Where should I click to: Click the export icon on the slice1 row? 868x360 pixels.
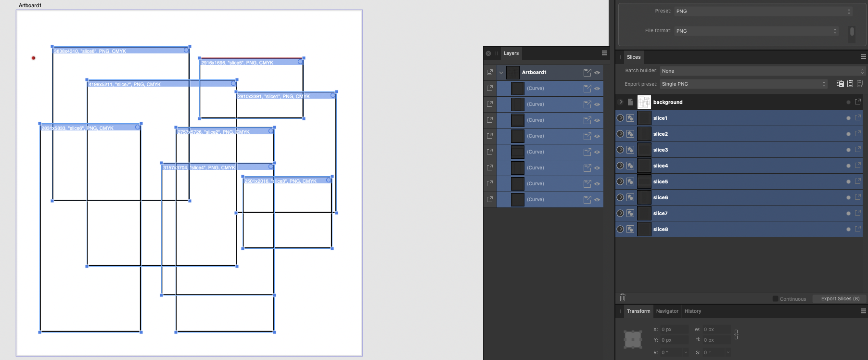(858, 118)
